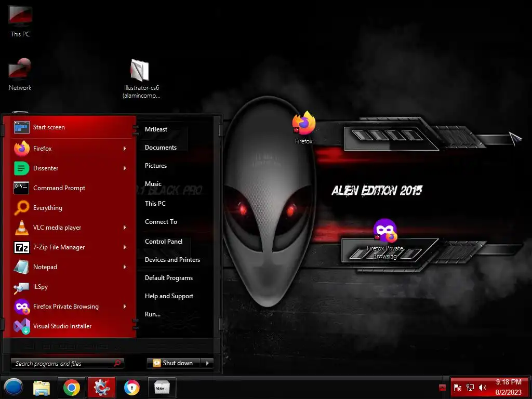Open Control Panel
The height and width of the screenshot is (399, 532).
pos(164,242)
